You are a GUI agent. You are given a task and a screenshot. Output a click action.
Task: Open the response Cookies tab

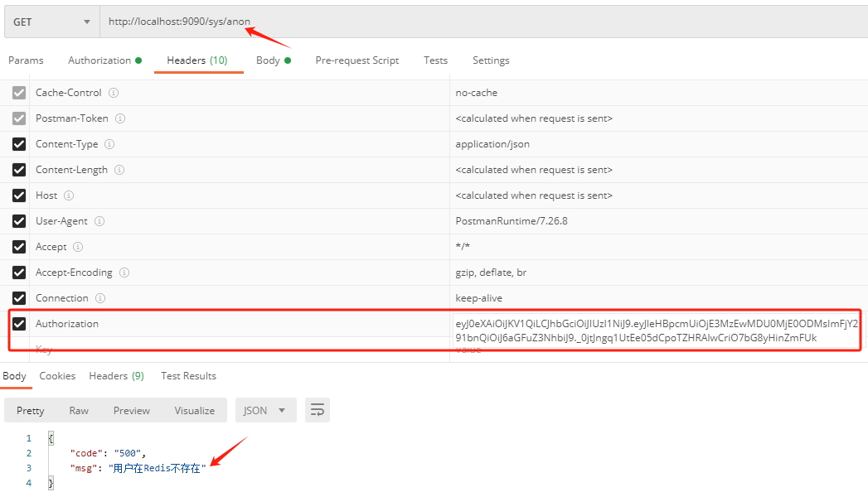57,376
